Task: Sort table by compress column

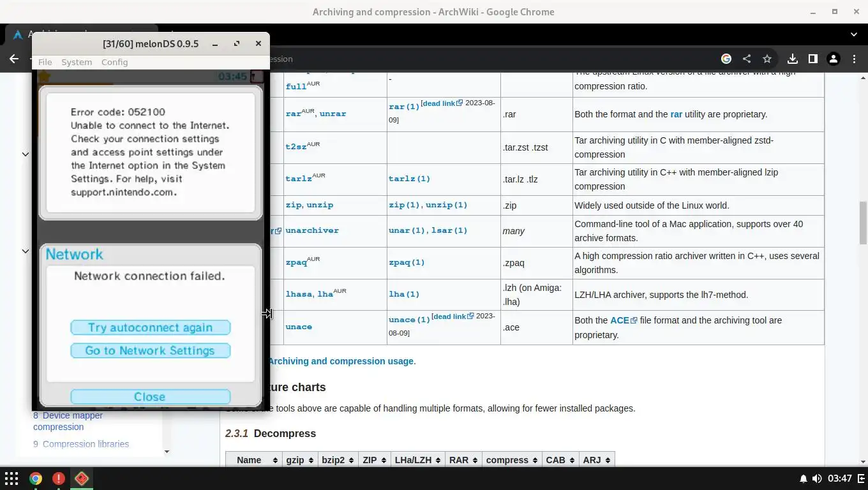Action: tap(512, 460)
